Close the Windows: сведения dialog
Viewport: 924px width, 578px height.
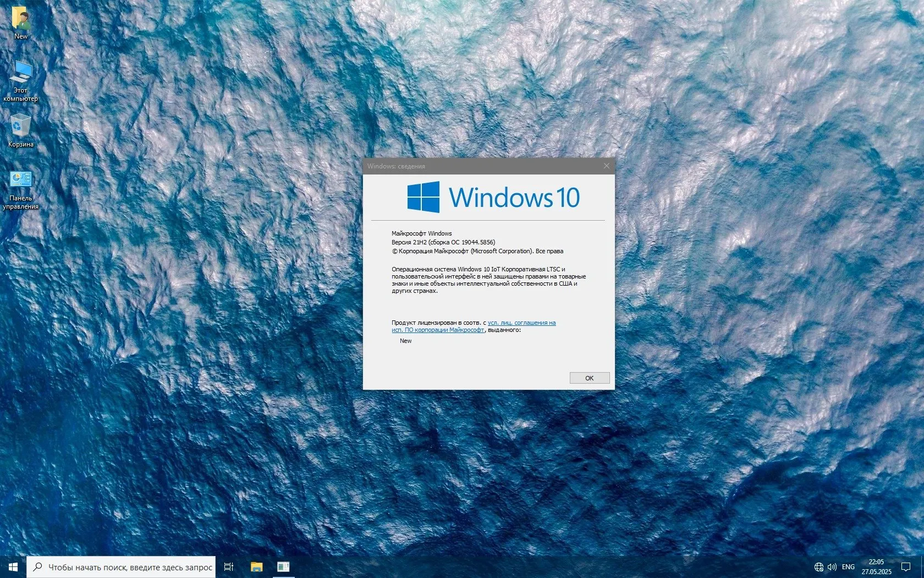tap(607, 166)
